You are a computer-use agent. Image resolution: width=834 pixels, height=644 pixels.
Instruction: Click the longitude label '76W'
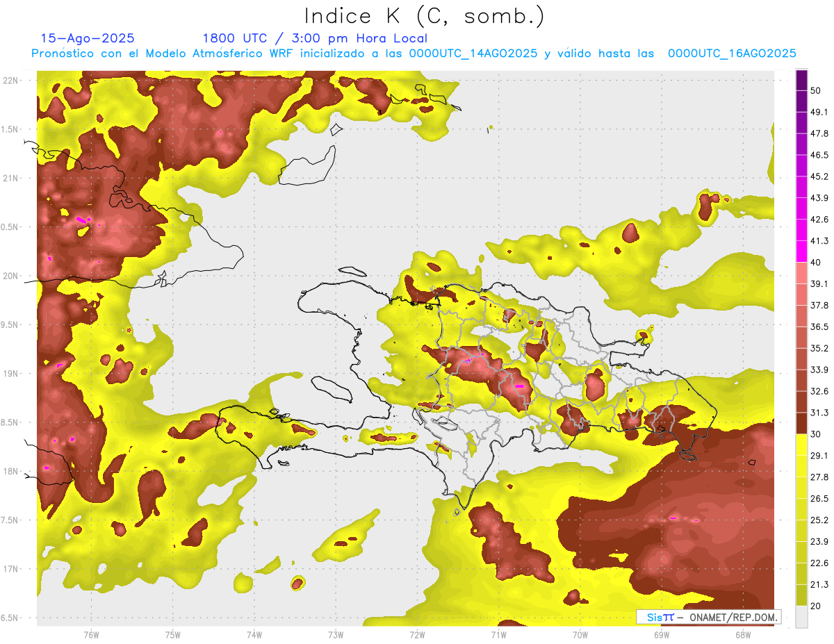click(91, 635)
